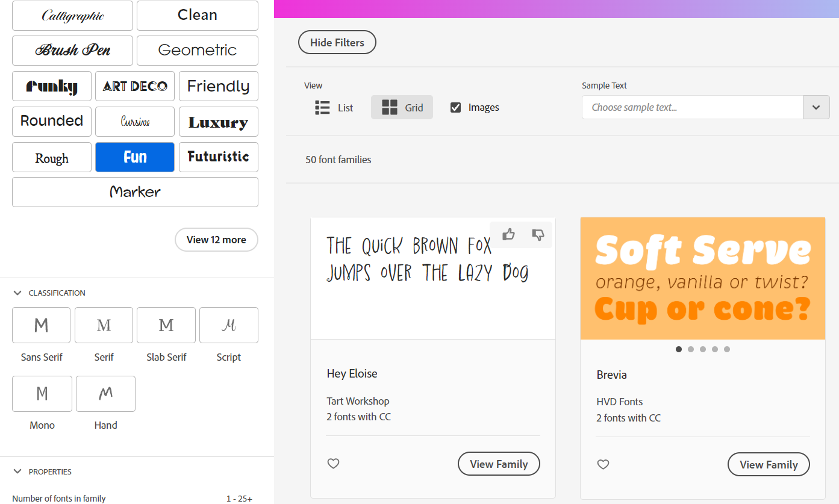Choose the Futuristic tag

218,157
